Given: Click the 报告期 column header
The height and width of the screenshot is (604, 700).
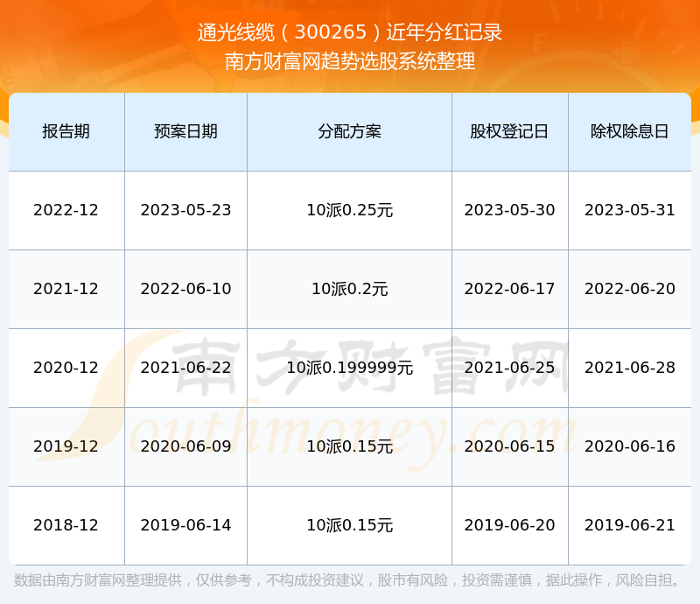Looking at the screenshot, I should point(66,131).
